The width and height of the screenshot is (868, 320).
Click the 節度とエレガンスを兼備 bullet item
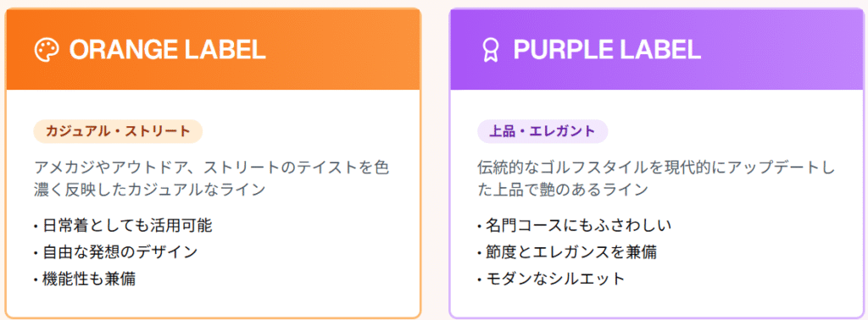click(567, 252)
